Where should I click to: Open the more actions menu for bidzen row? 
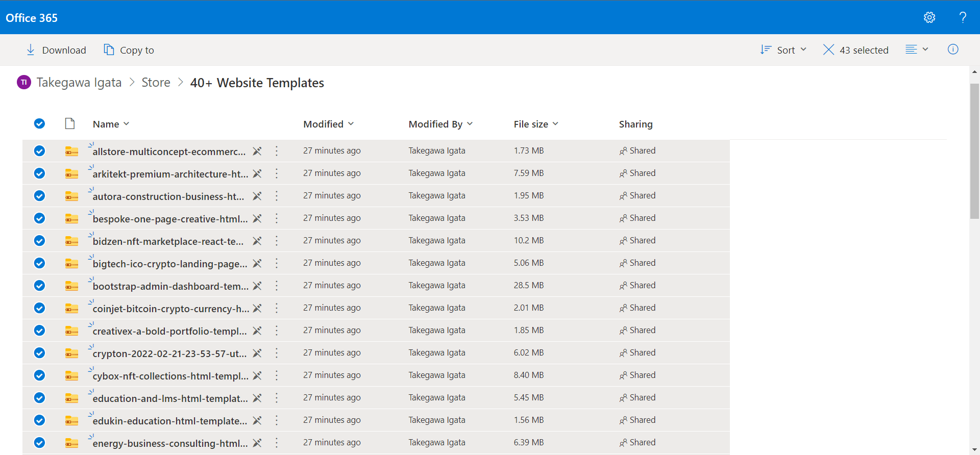[277, 241]
